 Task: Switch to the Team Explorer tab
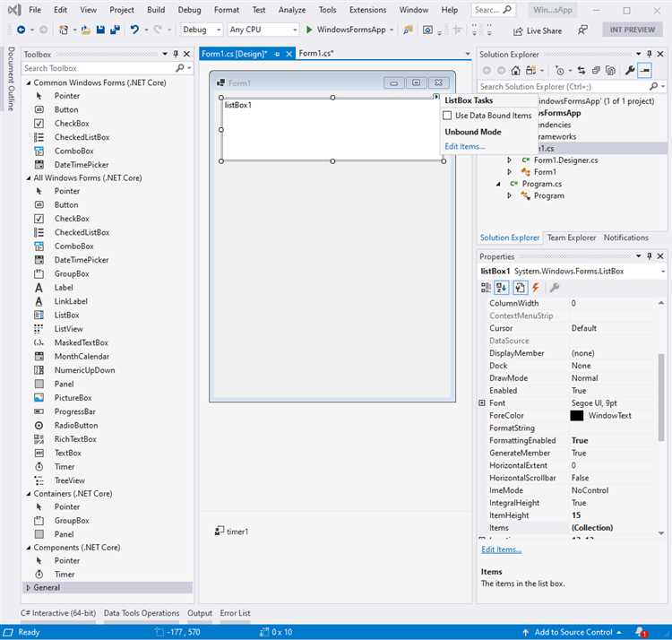[572, 238]
